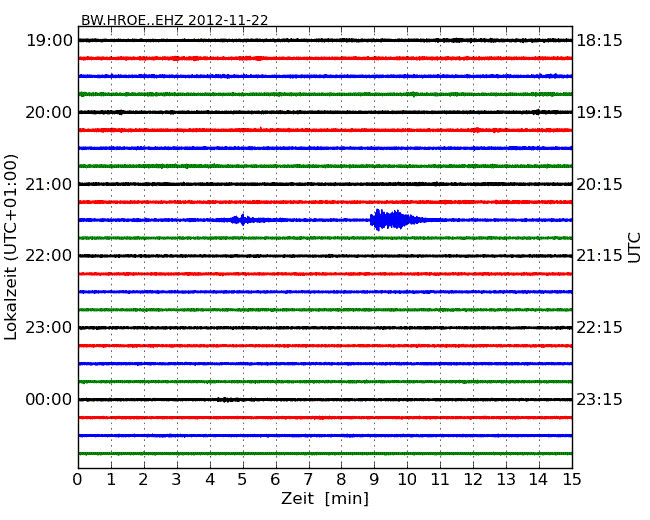Viewport: 650px width, 520px height.
Task: Click the 19:15 UTC label
Action: [x=599, y=112]
